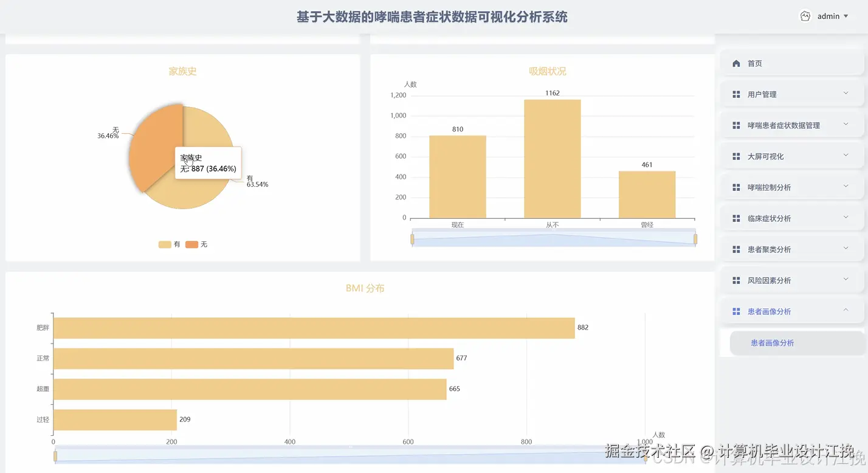The height and width of the screenshot is (473, 868).
Task: Expand the 风险因素分析 chevron
Action: [846, 279]
